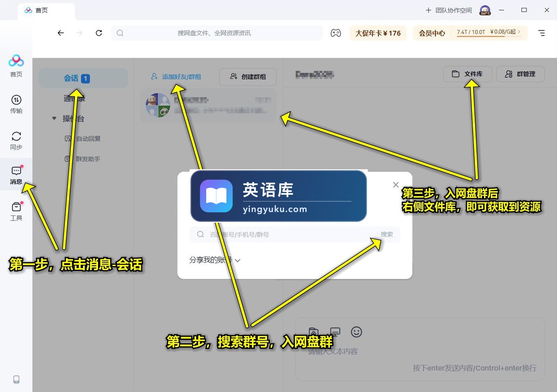The width and height of the screenshot is (557, 392).
Task: Click the 搜索 button in dialog
Action: click(387, 234)
